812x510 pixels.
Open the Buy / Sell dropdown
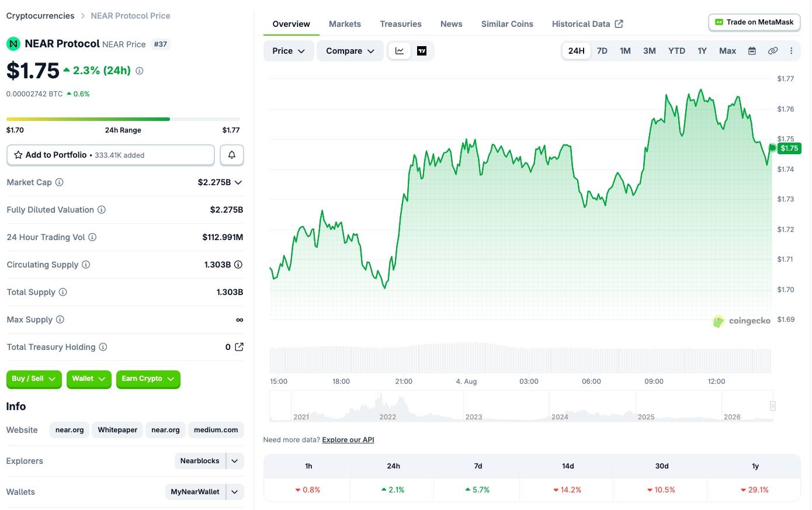34,379
